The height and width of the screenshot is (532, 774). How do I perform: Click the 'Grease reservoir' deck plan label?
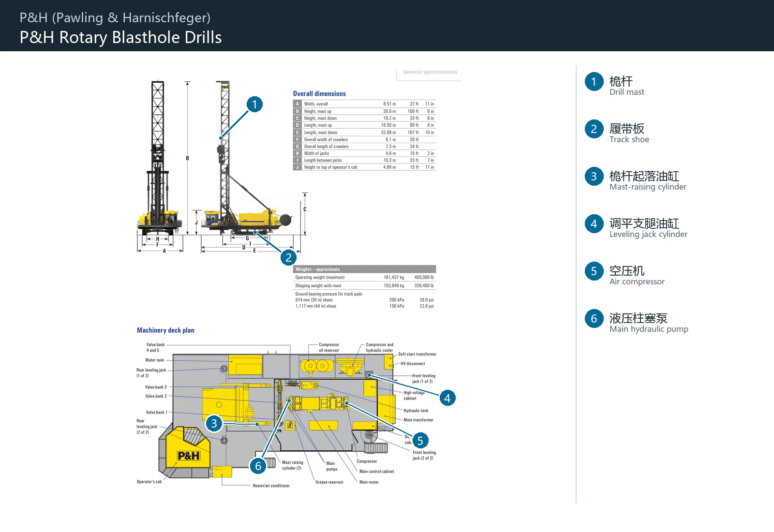click(329, 482)
